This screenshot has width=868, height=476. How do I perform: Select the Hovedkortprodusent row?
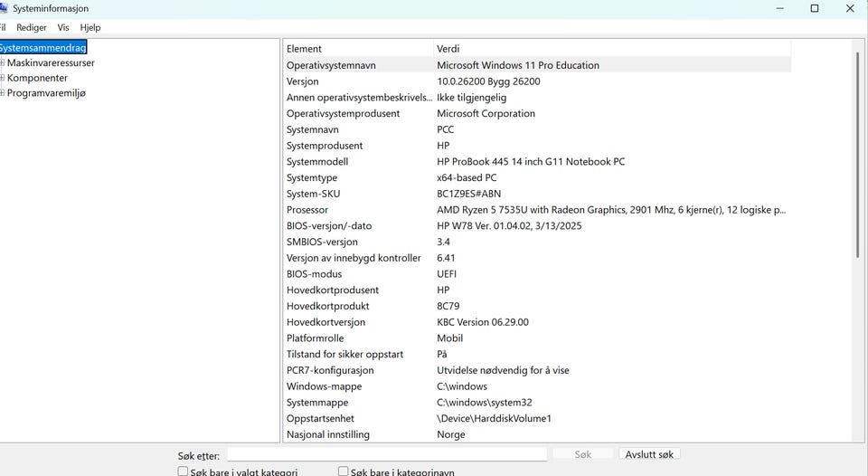[537, 290]
